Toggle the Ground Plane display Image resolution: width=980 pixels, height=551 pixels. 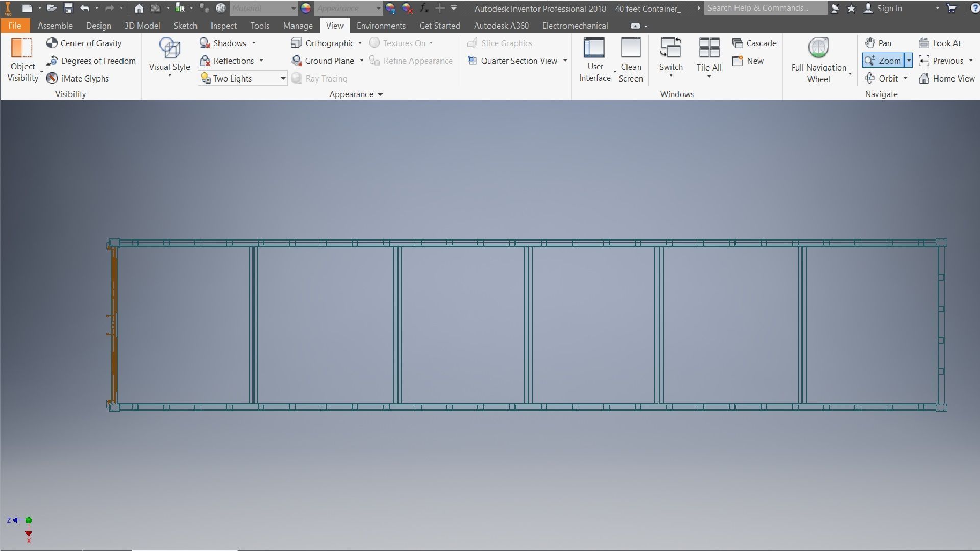323,61
